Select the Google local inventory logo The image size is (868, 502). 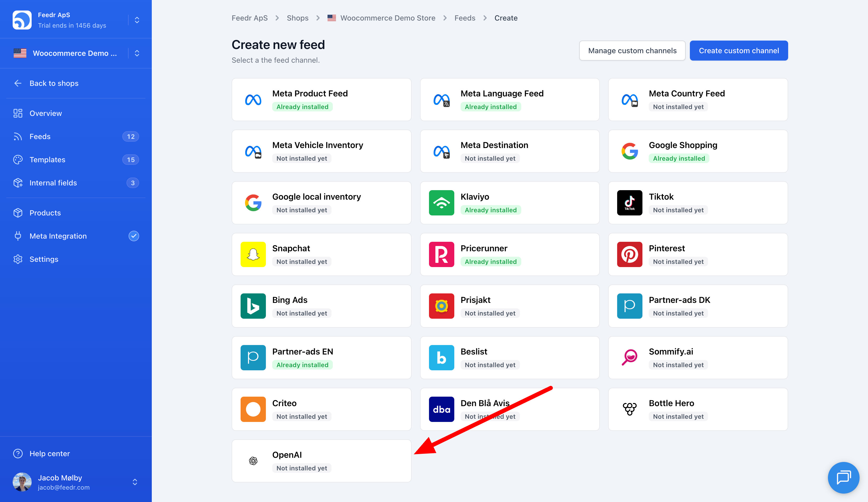pos(253,203)
